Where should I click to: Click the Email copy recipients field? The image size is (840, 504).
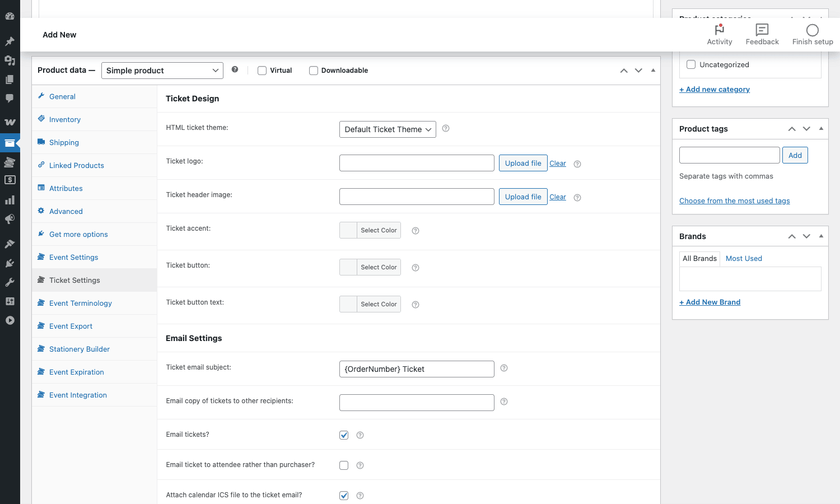pos(417,403)
